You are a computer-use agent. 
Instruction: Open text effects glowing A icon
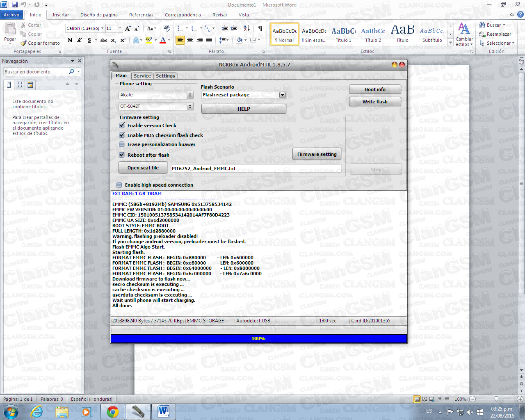pos(136,40)
